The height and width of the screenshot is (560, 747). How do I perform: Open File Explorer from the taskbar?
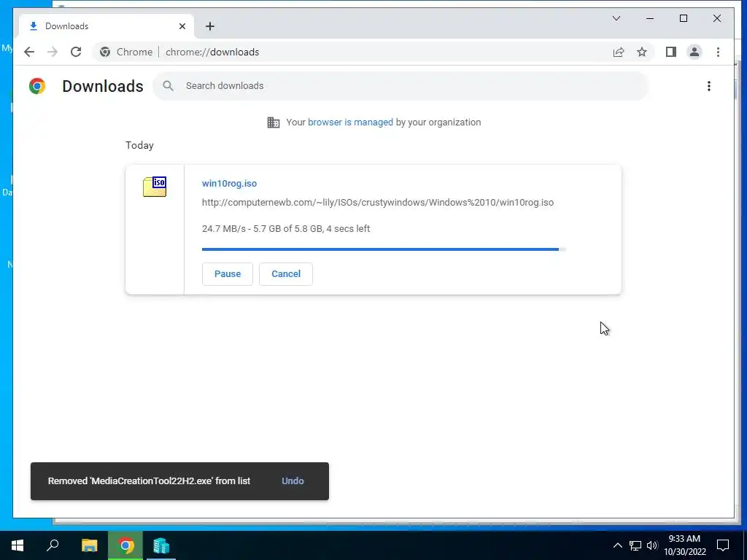(x=89, y=545)
